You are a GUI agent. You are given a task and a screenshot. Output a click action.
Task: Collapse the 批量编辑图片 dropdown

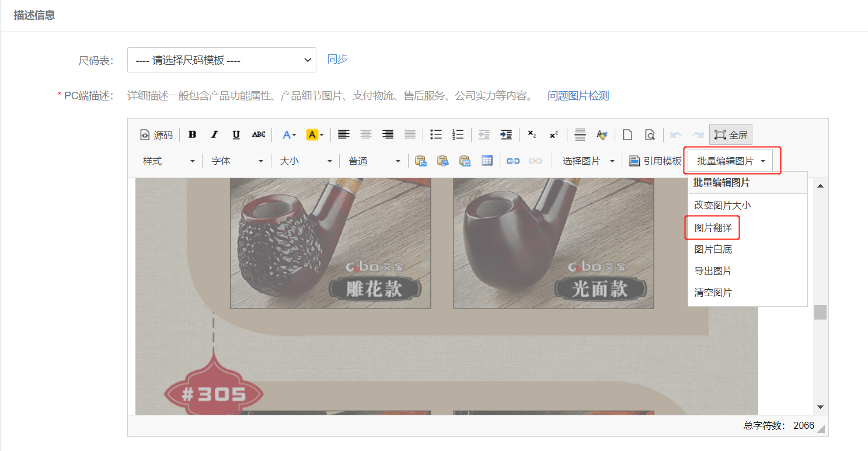(731, 161)
